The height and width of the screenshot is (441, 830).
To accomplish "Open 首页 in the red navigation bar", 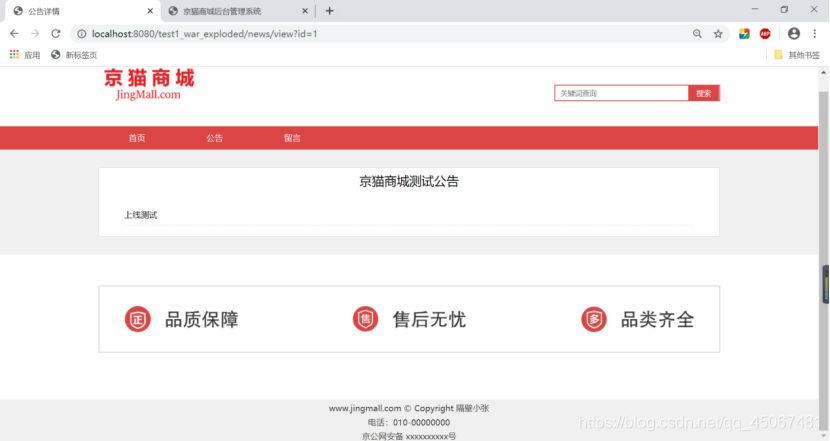I will (x=137, y=138).
